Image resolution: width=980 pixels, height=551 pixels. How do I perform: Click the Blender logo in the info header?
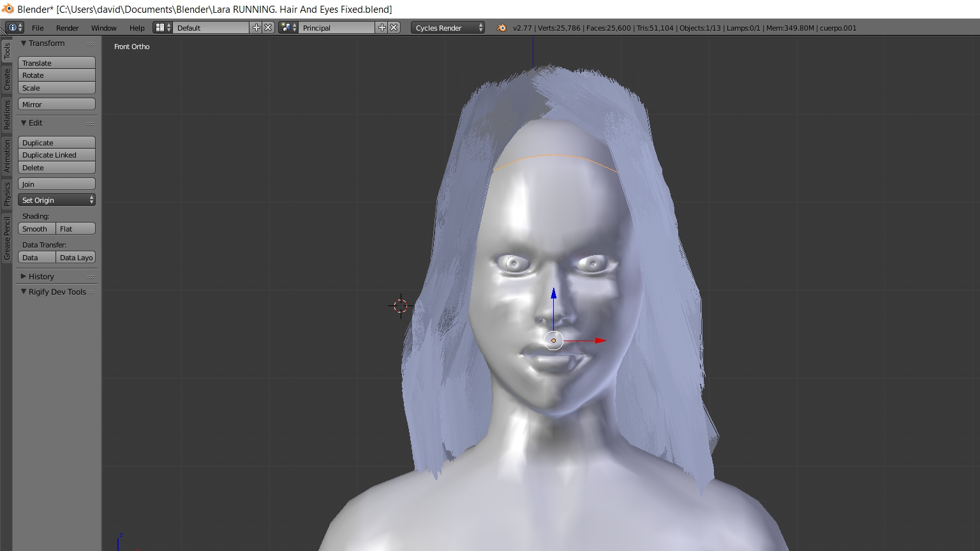click(x=501, y=27)
